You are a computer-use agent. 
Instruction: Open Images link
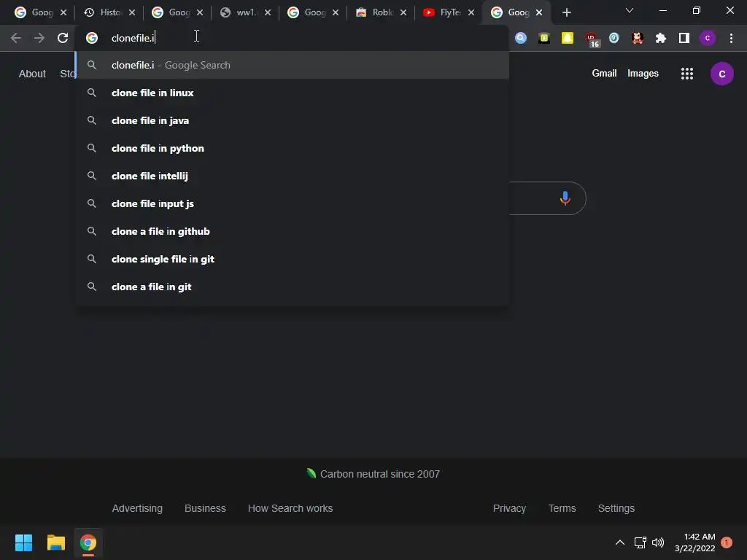coord(643,74)
